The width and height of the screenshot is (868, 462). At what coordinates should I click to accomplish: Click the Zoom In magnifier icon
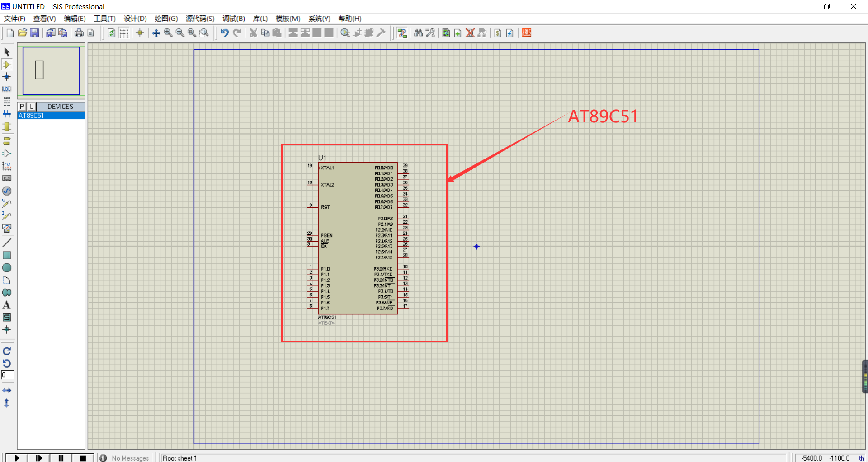tap(168, 33)
